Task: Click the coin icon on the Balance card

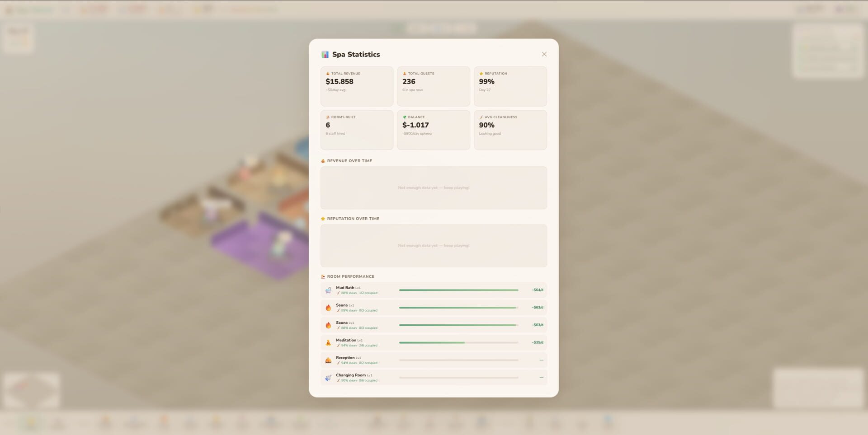Action: [x=404, y=117]
